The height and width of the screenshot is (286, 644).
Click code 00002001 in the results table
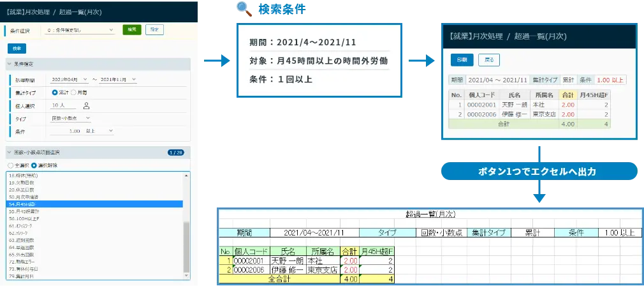tap(482, 105)
